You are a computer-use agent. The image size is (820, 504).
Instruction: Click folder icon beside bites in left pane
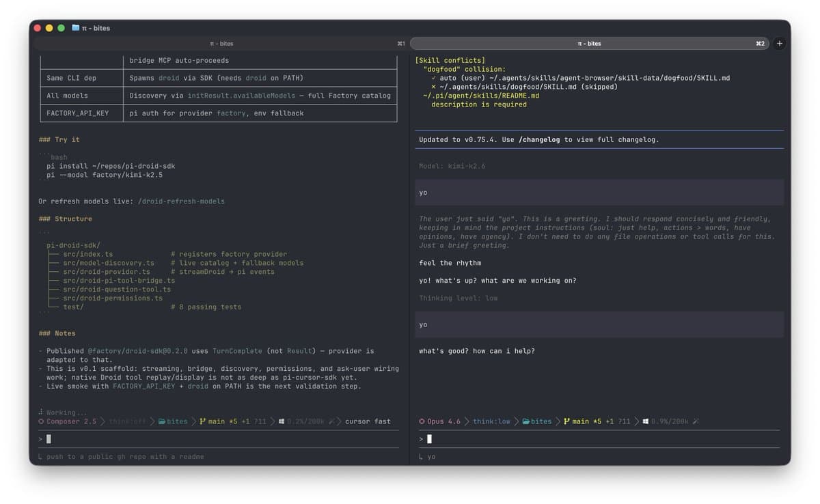pos(162,421)
